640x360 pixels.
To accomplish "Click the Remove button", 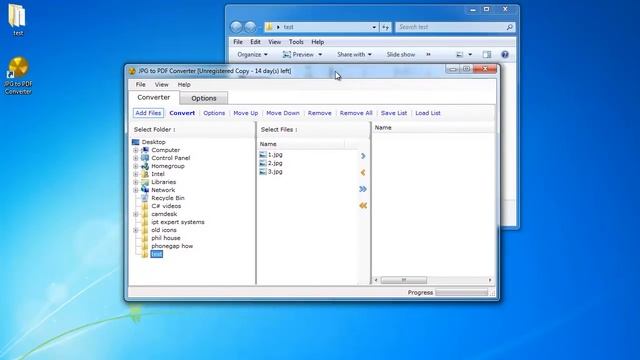I will tap(320, 113).
